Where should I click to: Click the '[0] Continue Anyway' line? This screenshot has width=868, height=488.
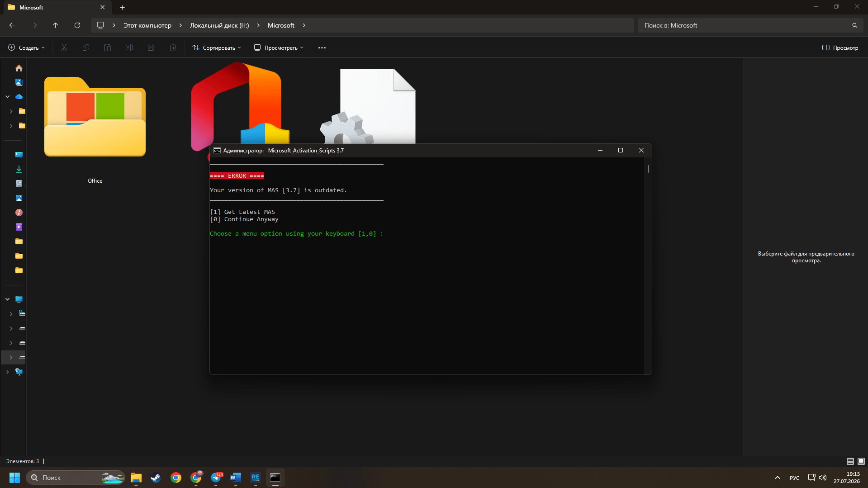point(244,219)
